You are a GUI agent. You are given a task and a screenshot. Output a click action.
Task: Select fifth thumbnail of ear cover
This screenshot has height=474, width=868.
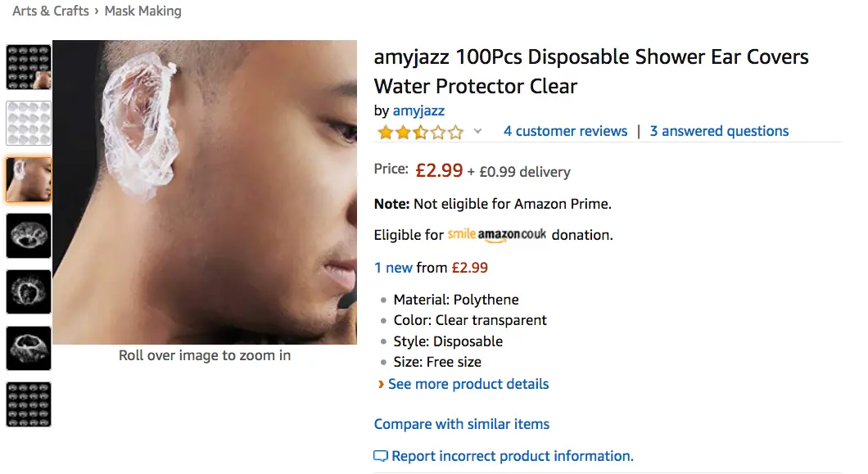pyautogui.click(x=29, y=291)
